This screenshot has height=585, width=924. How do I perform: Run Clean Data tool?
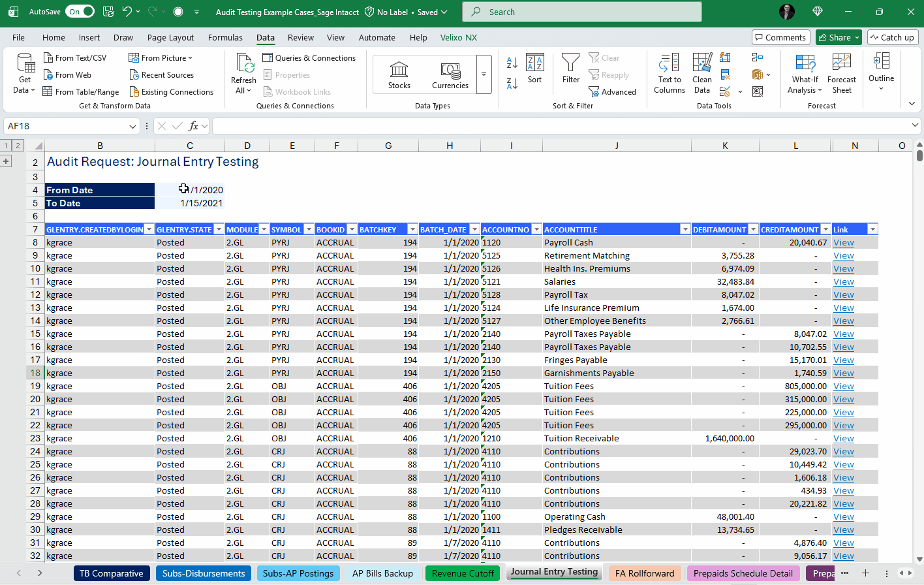coord(702,74)
